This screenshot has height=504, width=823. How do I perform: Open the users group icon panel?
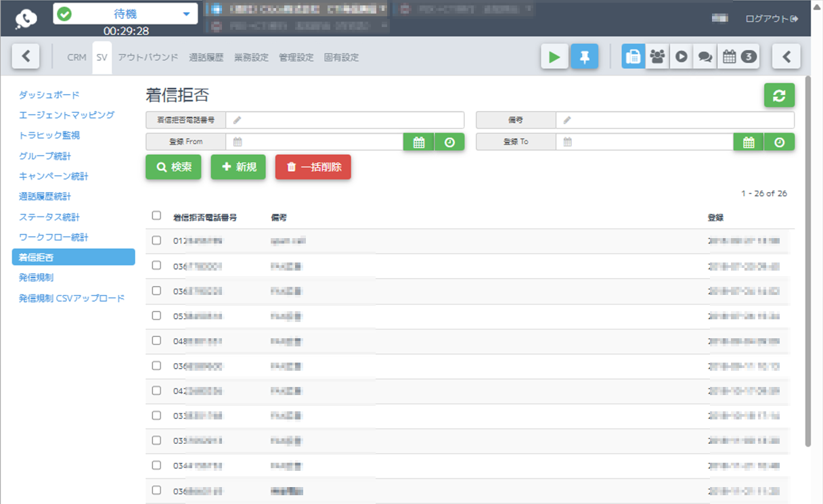(x=657, y=57)
